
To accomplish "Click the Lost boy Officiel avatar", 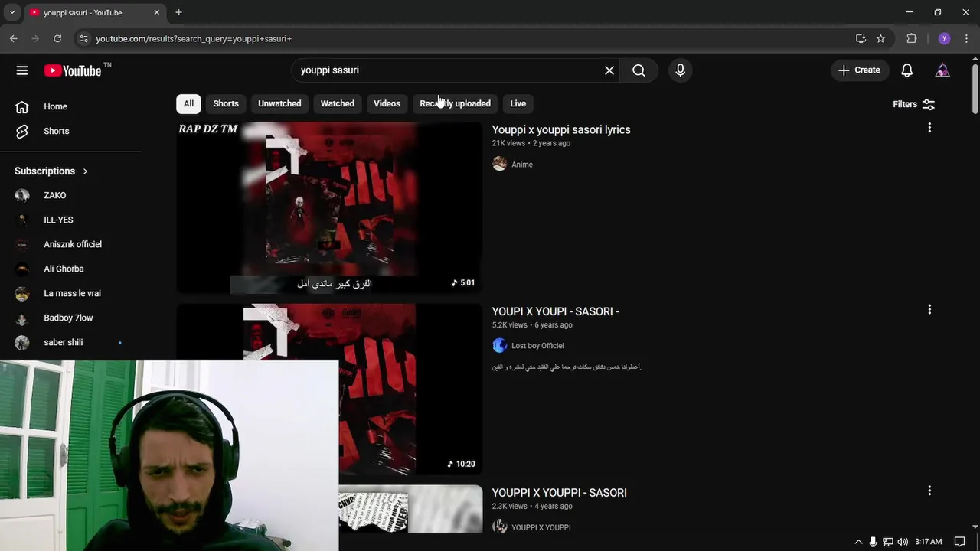I will point(499,345).
